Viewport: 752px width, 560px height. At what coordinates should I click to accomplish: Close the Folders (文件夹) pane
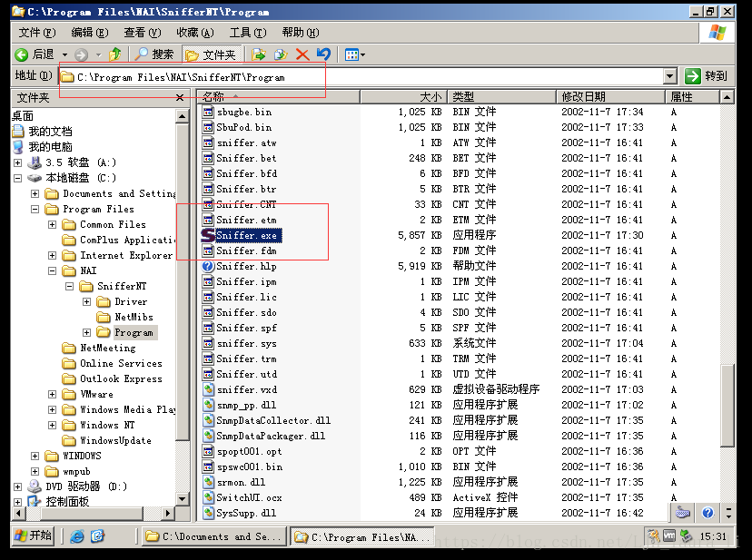[x=180, y=98]
